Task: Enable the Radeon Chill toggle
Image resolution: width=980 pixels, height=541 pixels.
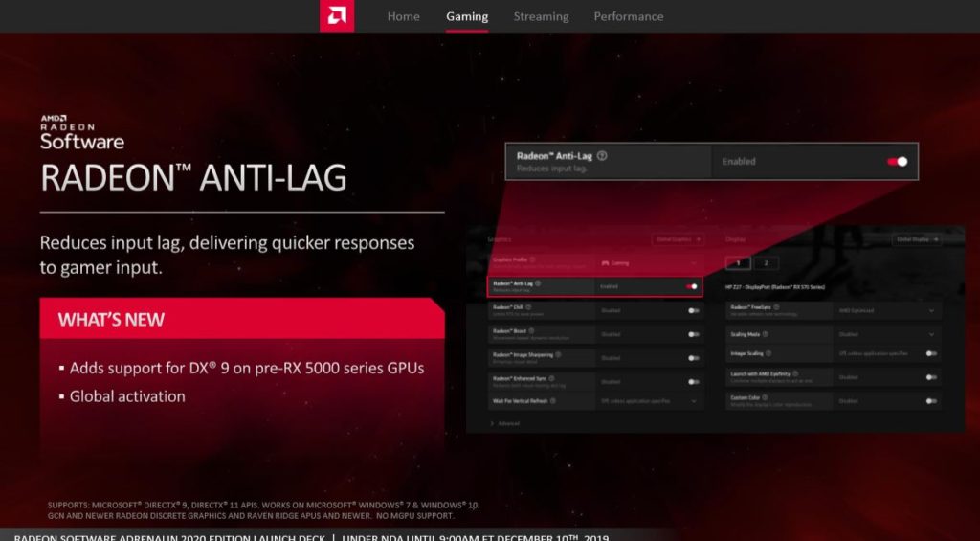Action: click(x=693, y=310)
